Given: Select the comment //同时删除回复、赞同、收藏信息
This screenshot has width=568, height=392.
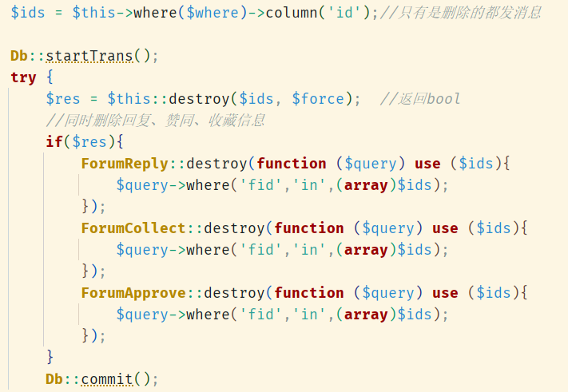Looking at the screenshot, I should coord(156,121).
